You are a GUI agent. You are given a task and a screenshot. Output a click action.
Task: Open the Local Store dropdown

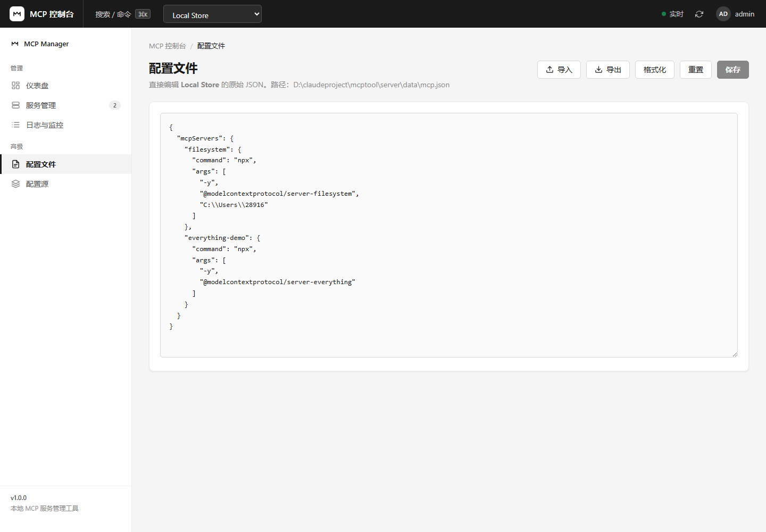[x=212, y=14]
